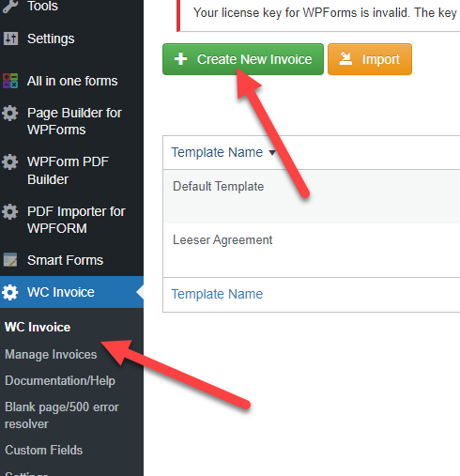Click the WC Invoice gear icon
This screenshot has height=476, width=460.
[10, 292]
